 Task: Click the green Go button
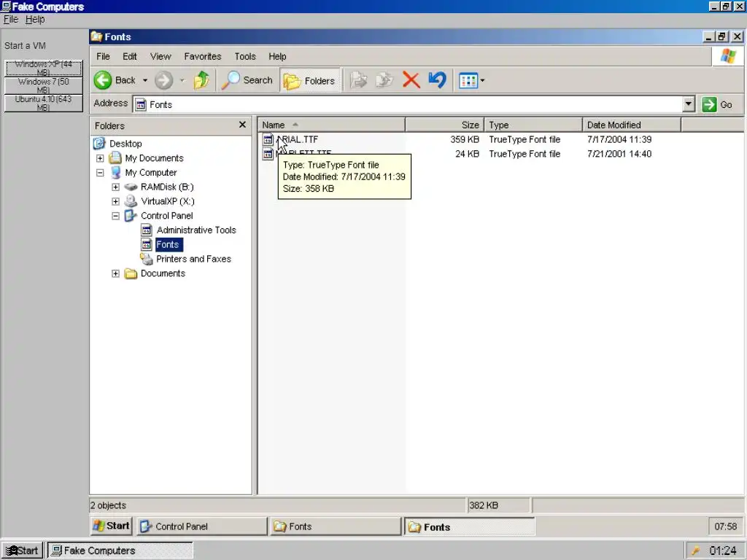tap(718, 104)
